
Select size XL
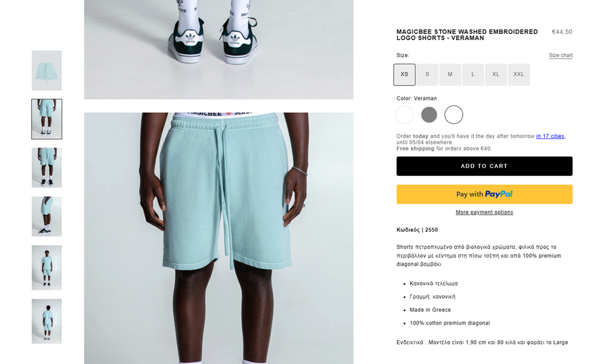(496, 75)
